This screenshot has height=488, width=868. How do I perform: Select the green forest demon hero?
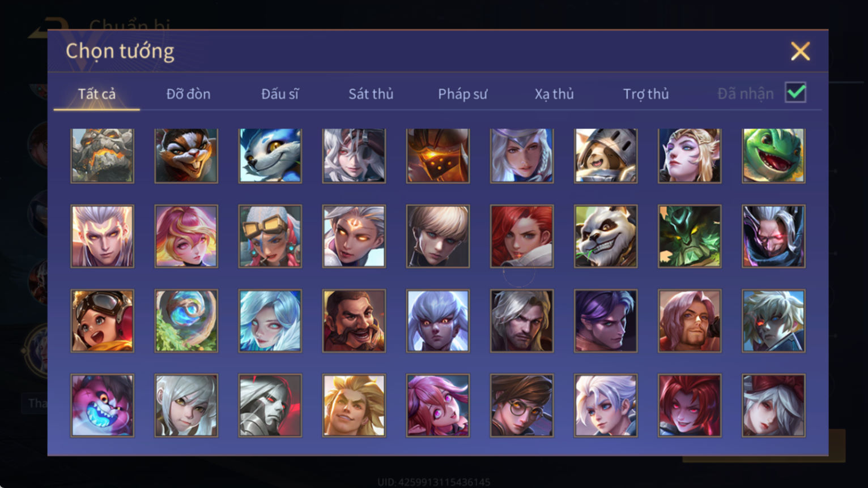(x=690, y=236)
